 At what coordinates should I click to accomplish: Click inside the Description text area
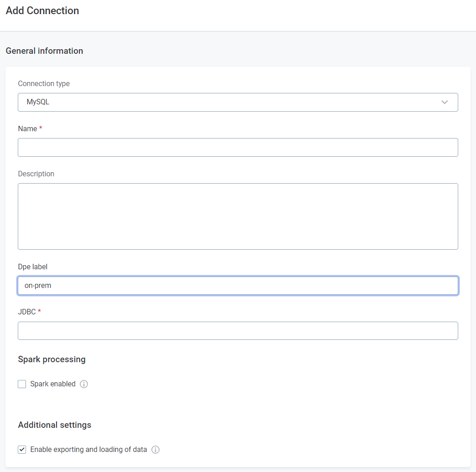coord(238,216)
